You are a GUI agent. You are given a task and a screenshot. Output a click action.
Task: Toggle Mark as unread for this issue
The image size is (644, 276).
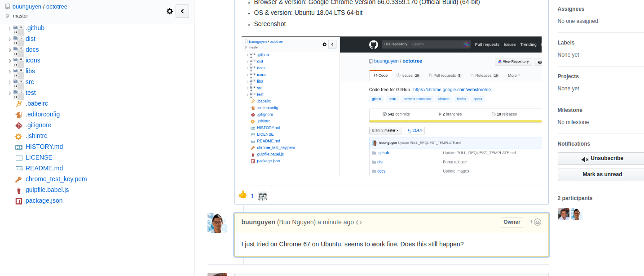tap(601, 174)
